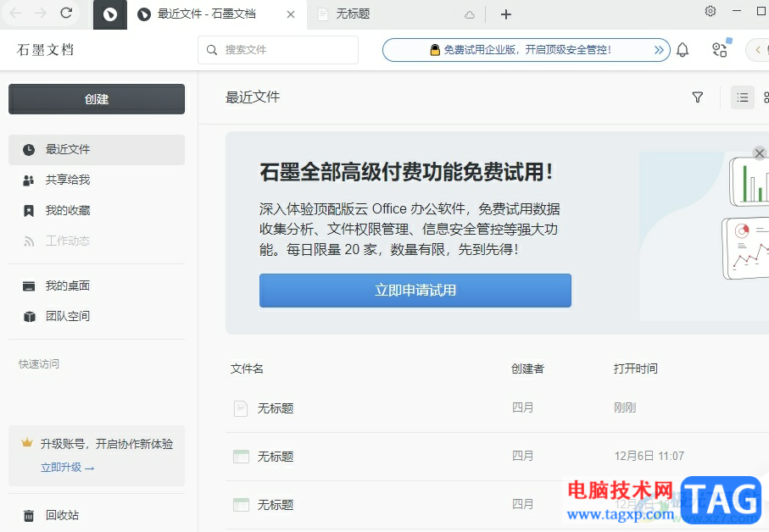The width and height of the screenshot is (769, 532).
Task: Open 我的收藏 in the sidebar
Action: coord(97,211)
